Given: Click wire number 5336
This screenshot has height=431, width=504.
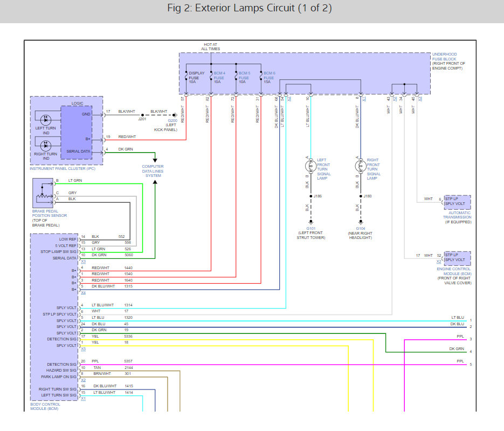Looking at the screenshot, I should (128, 337).
